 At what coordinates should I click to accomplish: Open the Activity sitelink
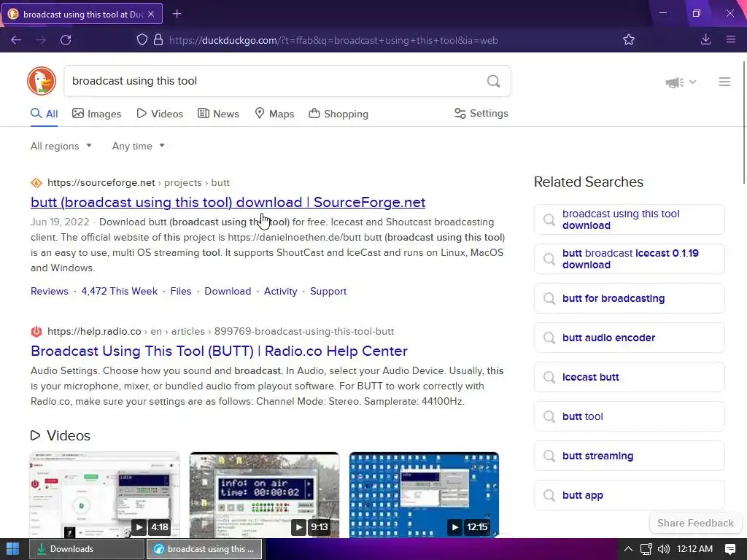[281, 292]
